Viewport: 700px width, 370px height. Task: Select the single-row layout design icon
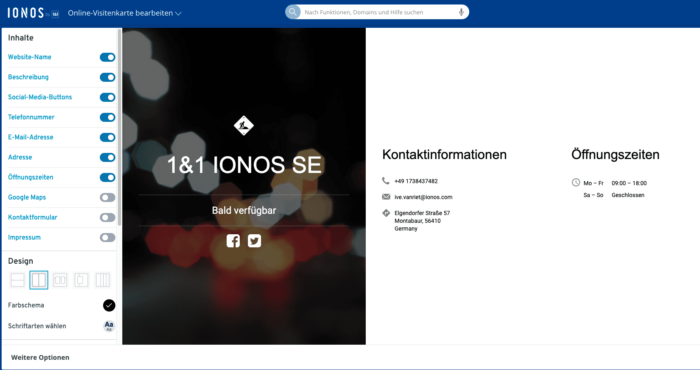(x=17, y=280)
